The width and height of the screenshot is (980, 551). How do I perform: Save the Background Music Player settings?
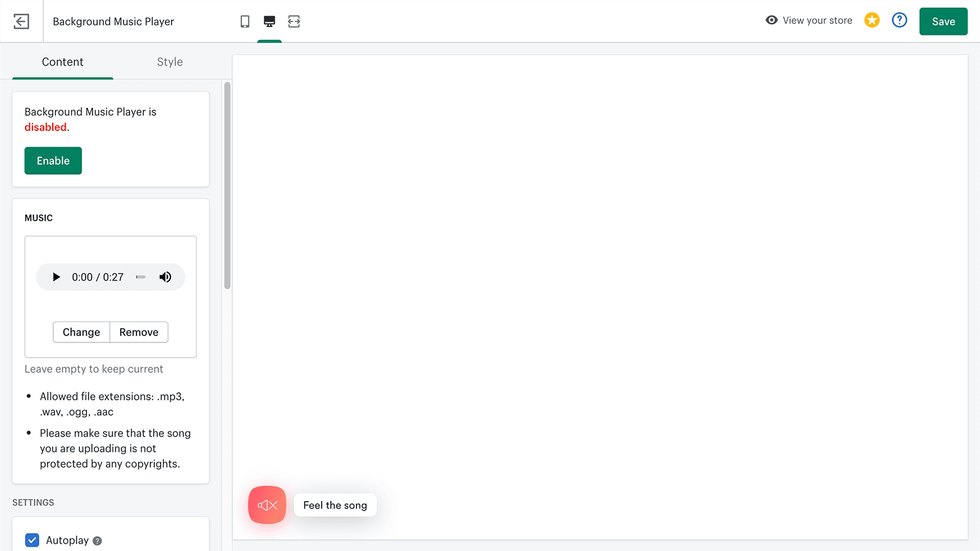[x=943, y=21]
